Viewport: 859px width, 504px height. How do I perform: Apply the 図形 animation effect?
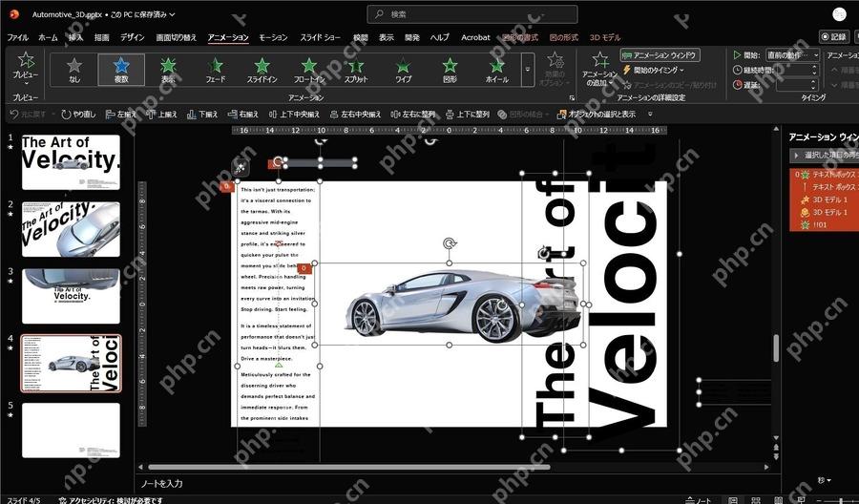click(x=450, y=70)
